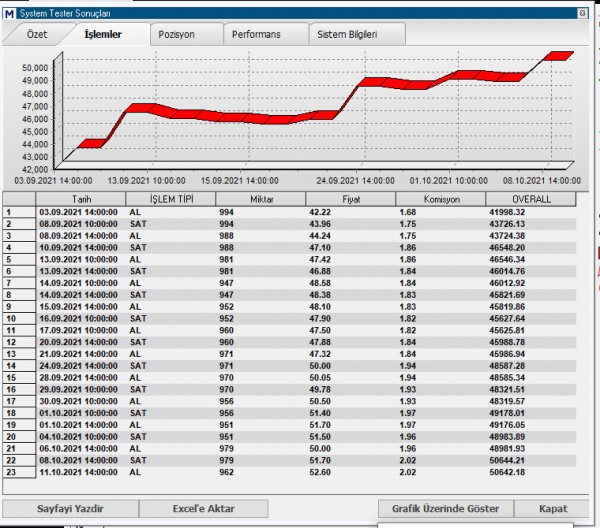Click Grafik Üzerinde Göster button
Image resolution: width=600 pixels, height=528 pixels.
(x=446, y=508)
